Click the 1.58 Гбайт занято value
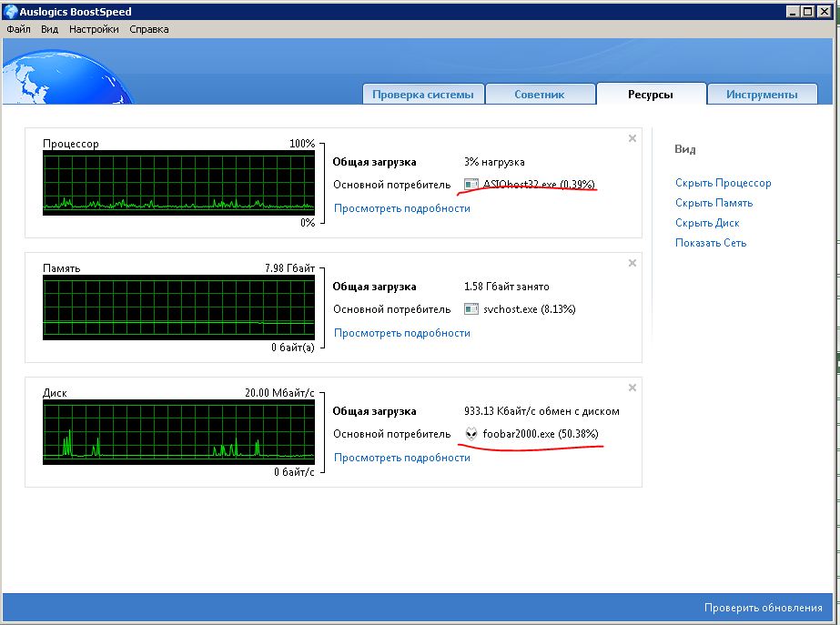 (x=507, y=287)
